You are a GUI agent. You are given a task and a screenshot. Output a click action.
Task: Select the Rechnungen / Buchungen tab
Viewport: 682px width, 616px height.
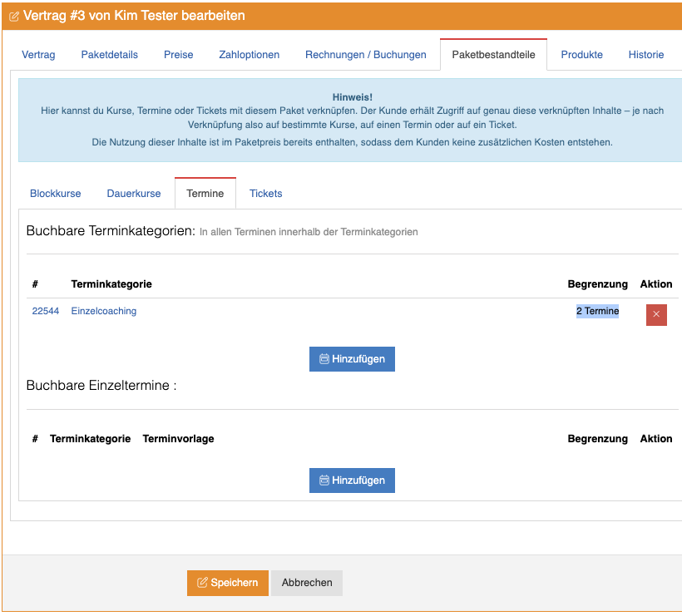coord(365,55)
